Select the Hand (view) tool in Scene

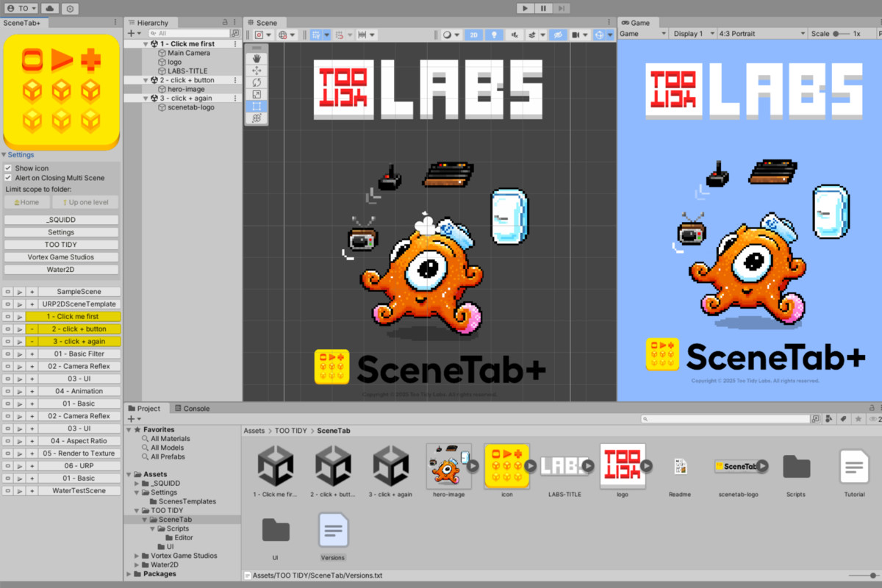[x=257, y=58]
